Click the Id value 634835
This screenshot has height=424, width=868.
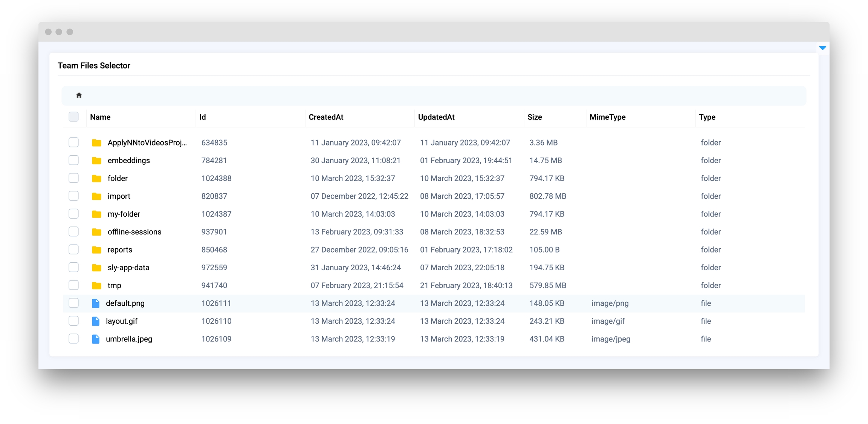point(214,142)
